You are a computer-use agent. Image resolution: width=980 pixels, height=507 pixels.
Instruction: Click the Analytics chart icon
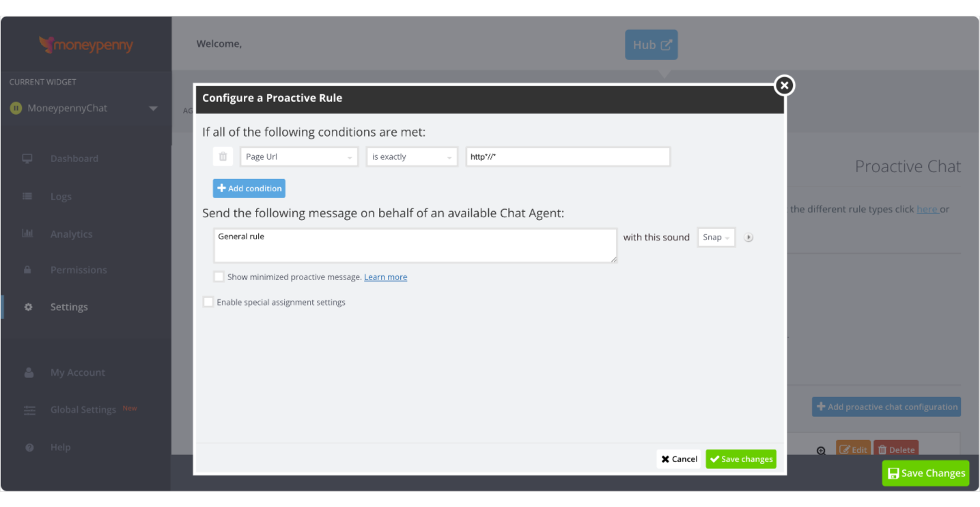[x=27, y=234]
